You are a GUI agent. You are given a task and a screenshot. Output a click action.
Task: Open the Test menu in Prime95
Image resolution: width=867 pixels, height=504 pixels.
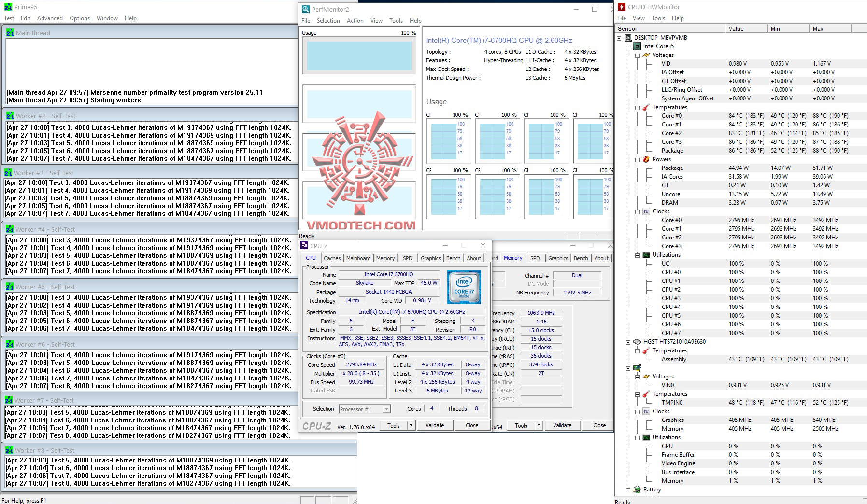pyautogui.click(x=9, y=18)
